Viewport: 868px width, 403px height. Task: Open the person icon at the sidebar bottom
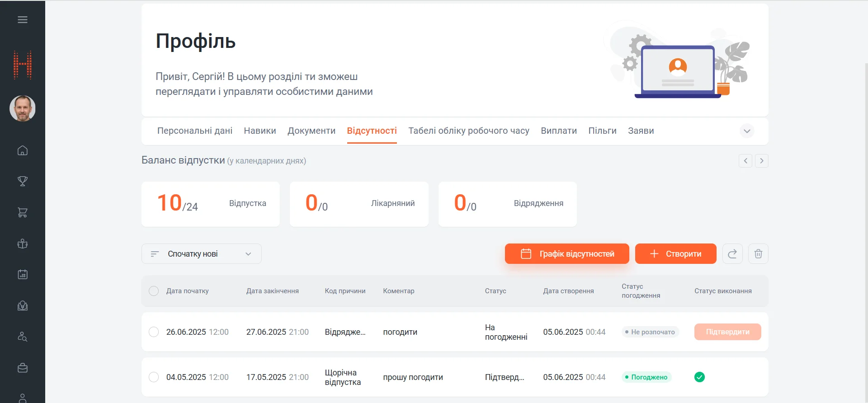coord(23,398)
